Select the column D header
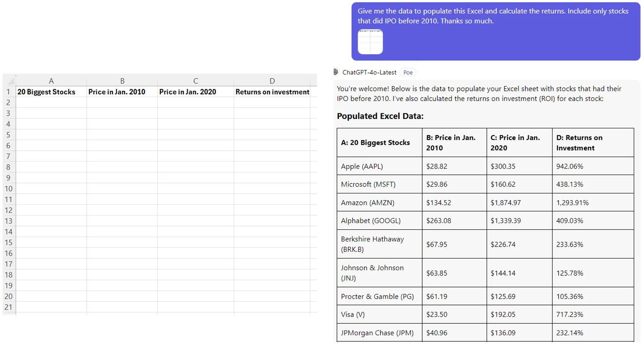 pyautogui.click(x=272, y=81)
